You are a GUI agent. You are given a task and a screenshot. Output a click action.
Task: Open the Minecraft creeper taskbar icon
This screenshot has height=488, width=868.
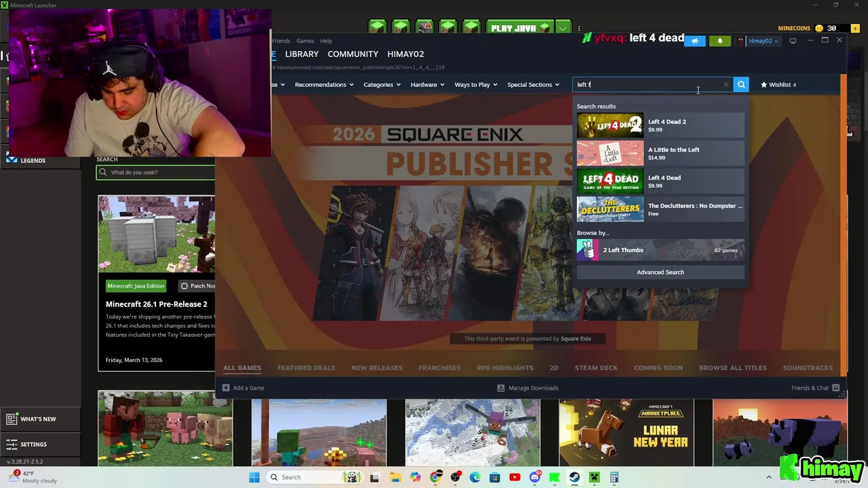pyautogui.click(x=595, y=477)
